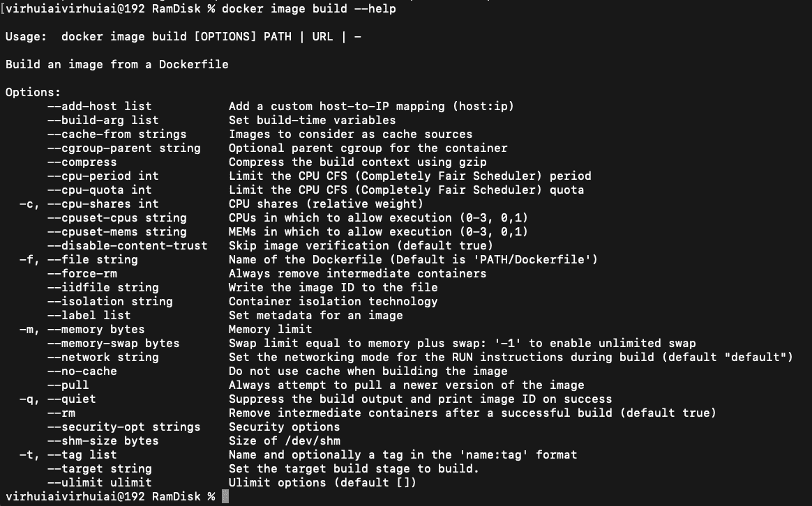The width and height of the screenshot is (812, 506).
Task: Click the 'Usage:' line text
Action: pos(183,37)
